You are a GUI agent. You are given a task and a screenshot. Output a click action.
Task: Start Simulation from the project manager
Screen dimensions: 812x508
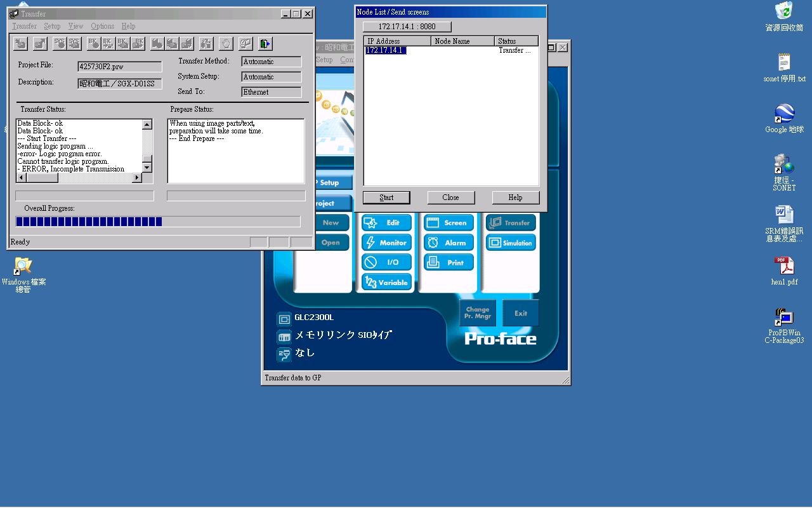(511, 243)
